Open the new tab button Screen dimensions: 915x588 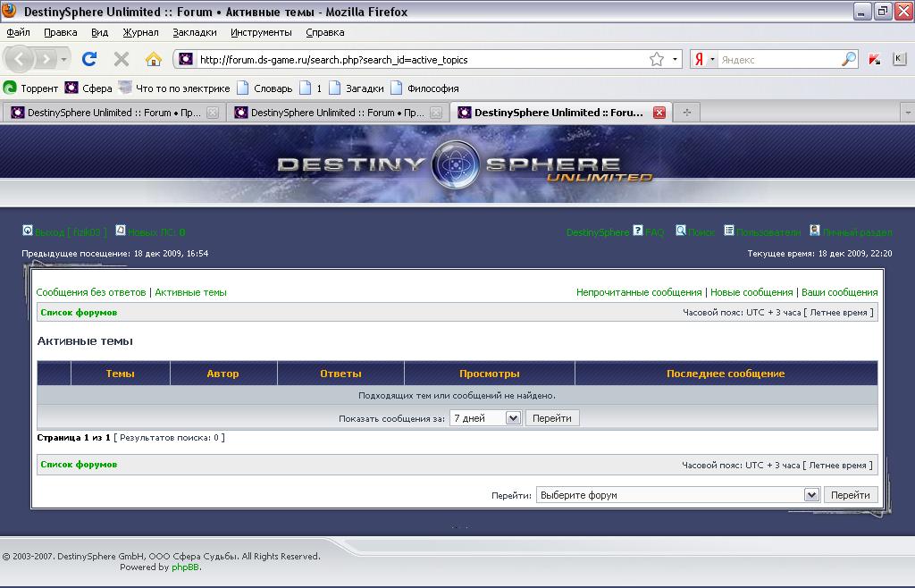(x=686, y=113)
